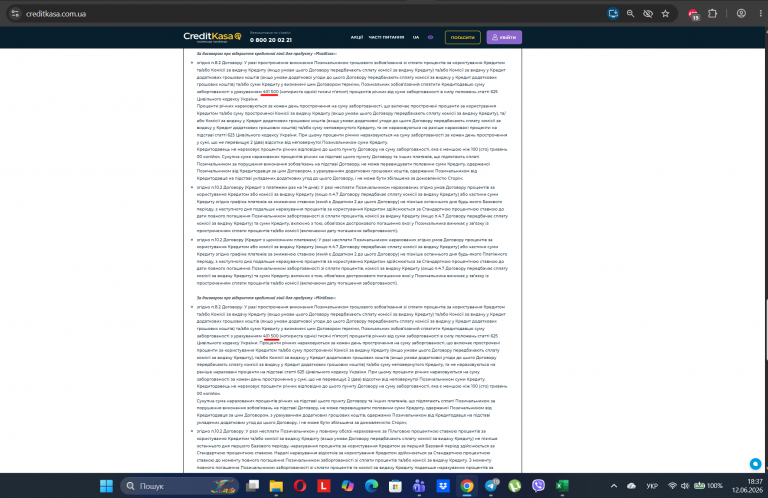This screenshot has width=768, height=498.
Task: Open the Windows Start button
Action: [106, 486]
